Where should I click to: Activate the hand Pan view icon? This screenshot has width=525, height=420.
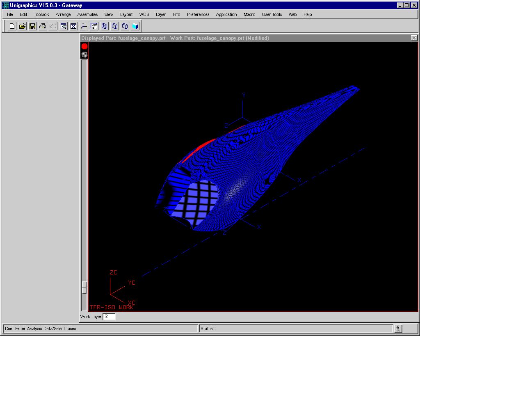[94, 26]
